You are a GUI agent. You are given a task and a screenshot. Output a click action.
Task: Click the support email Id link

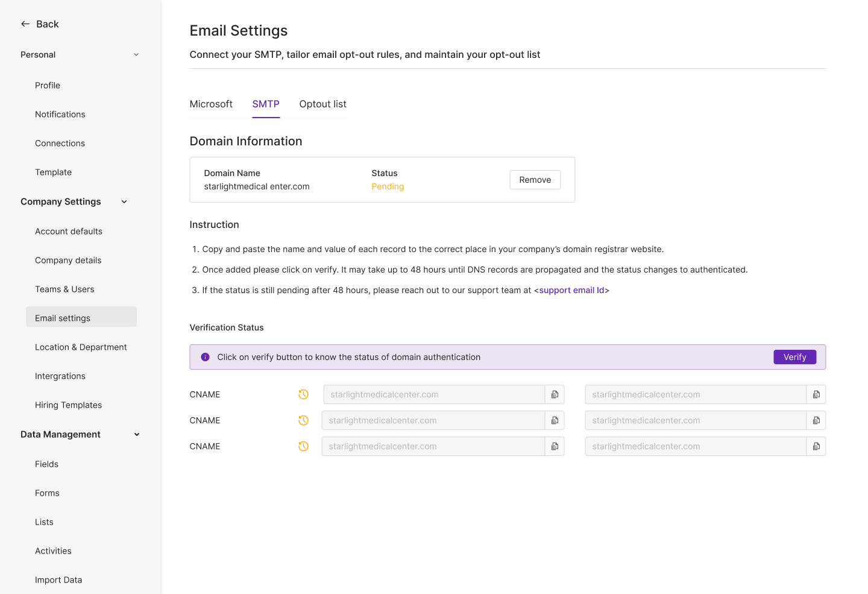tap(571, 290)
